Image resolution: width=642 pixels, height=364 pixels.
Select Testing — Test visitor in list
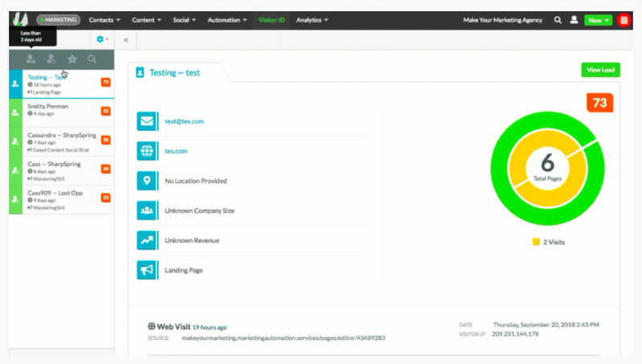[62, 84]
